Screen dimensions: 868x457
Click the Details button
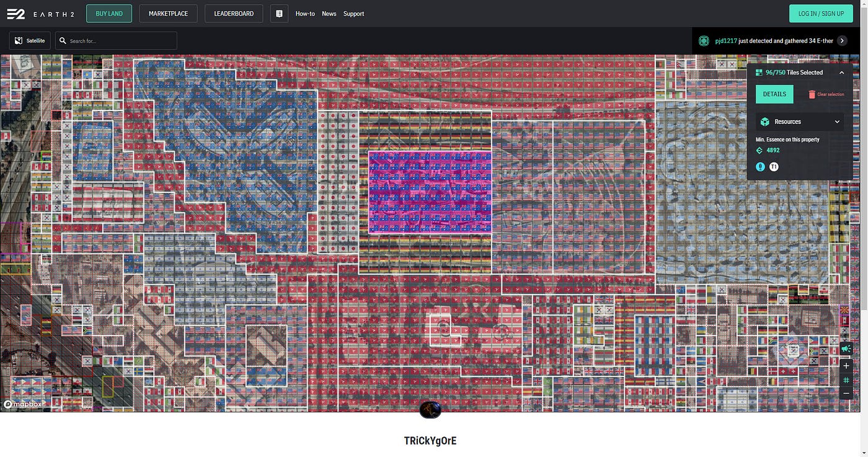pos(774,94)
